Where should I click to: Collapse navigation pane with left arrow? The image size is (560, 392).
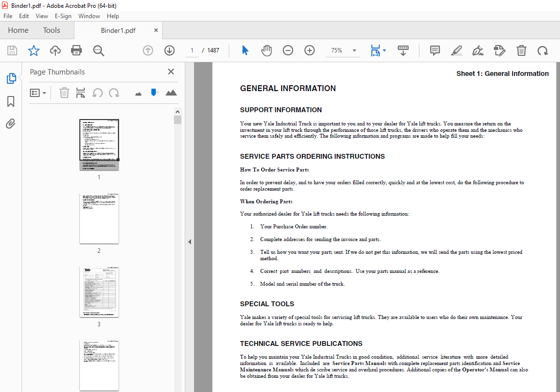190,242
